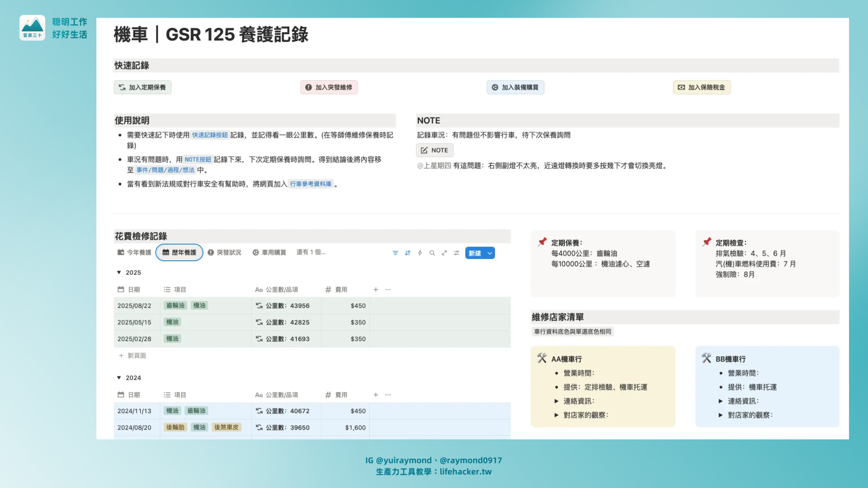Expand 對店家的觀察 toggle under BB機車行

[x=720, y=415]
